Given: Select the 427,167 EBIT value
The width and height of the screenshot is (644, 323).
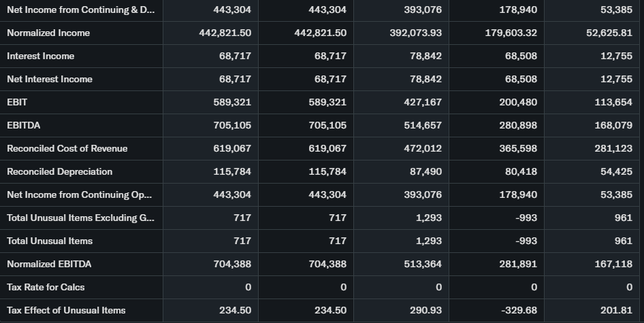Looking at the screenshot, I should pos(423,102).
